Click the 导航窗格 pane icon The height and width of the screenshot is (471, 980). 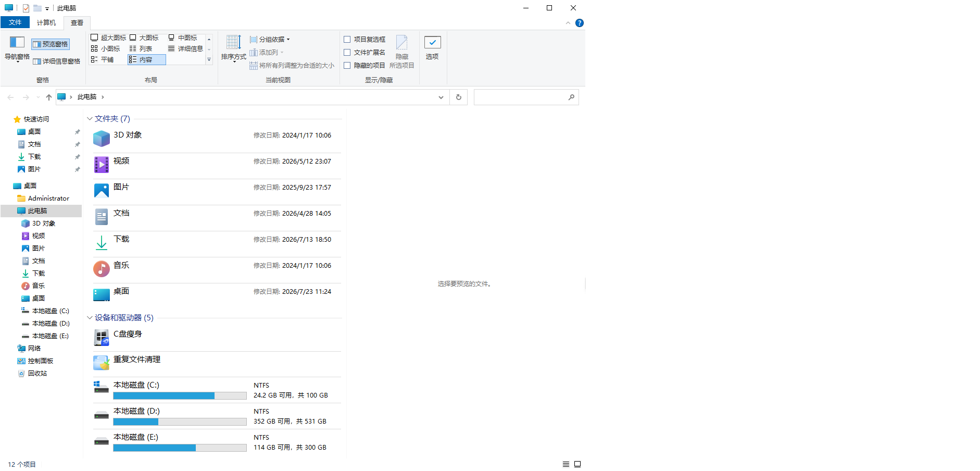coord(17,42)
